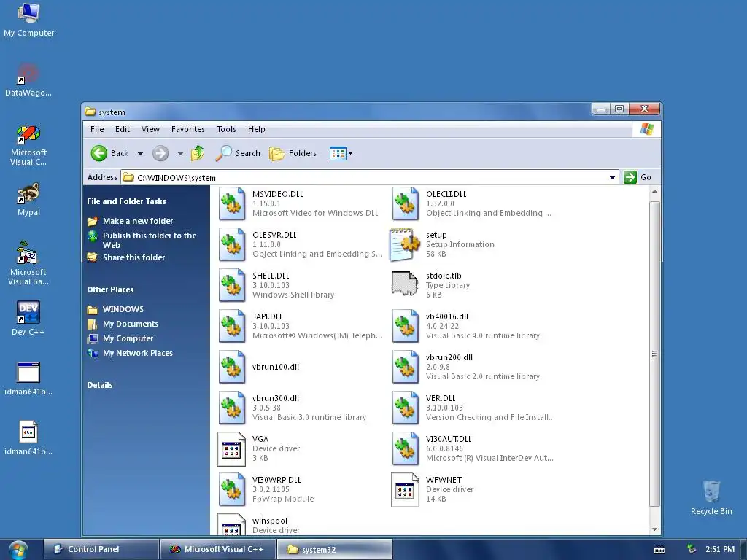The width and height of the screenshot is (747, 560).
Task: Click the keyboard tray icon
Action: tap(659, 550)
